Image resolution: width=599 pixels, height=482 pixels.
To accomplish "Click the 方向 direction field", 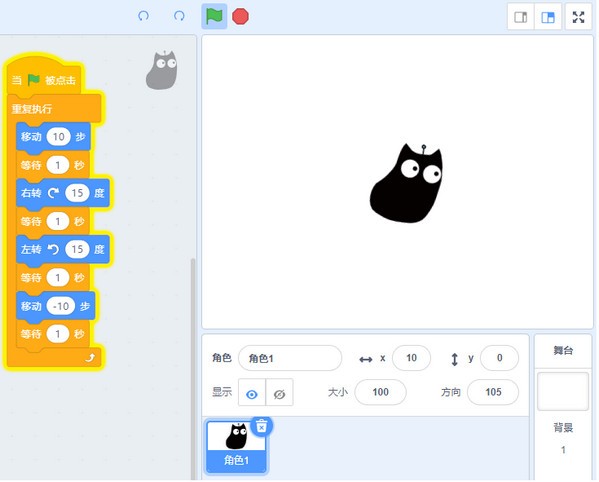I will (493, 392).
